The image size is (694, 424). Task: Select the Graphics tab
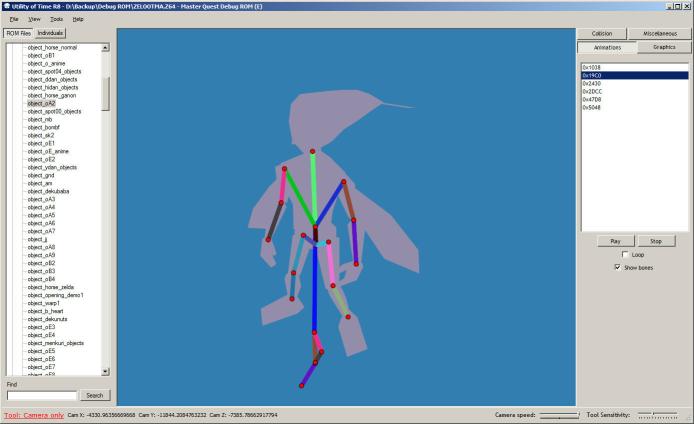[x=664, y=47]
